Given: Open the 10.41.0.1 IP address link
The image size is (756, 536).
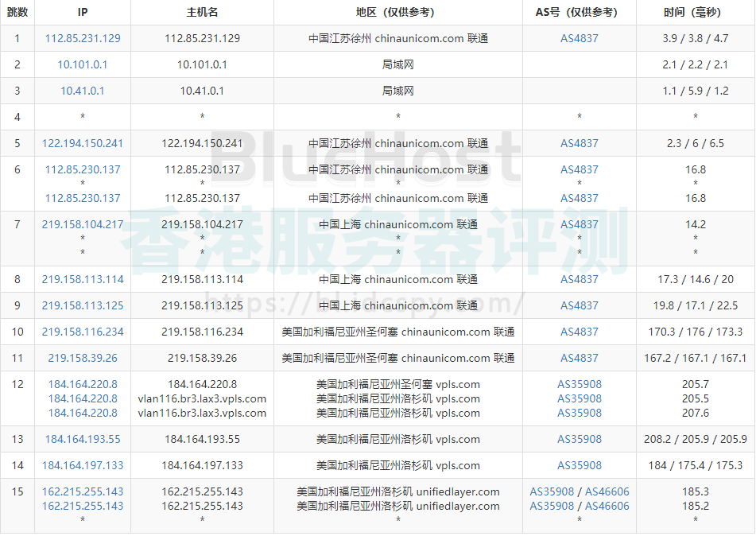Looking at the screenshot, I should coord(83,91).
